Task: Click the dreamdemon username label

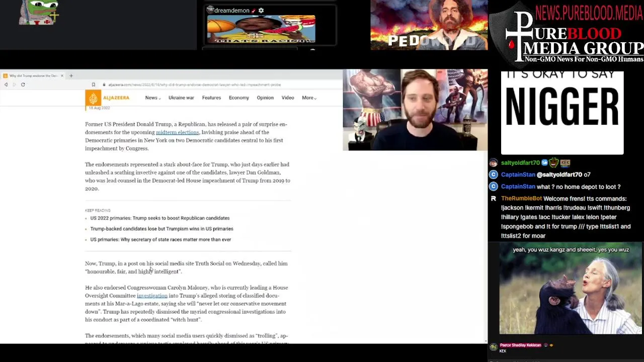Action: [x=231, y=11]
